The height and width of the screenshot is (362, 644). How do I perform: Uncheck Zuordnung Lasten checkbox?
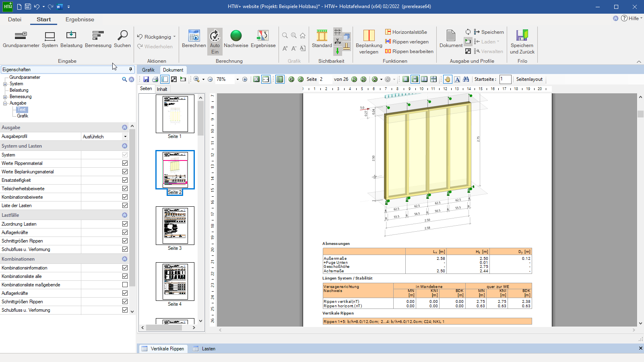point(125,224)
